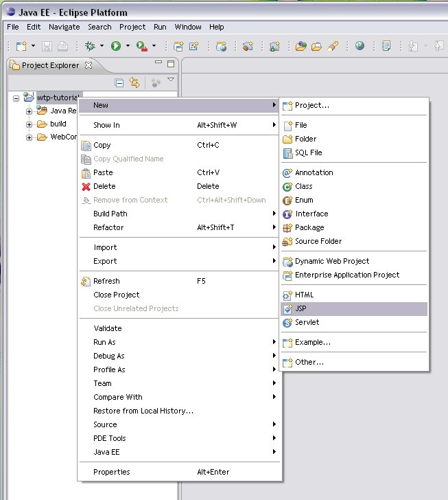Image resolution: width=448 pixels, height=500 pixels.
Task: Open dropdown next to external tools icon
Action: tap(154, 46)
